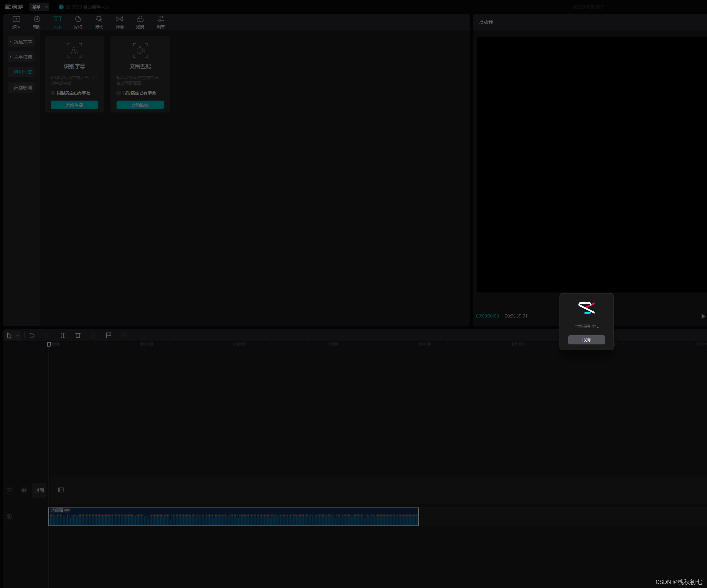
Task: Expand the 新建文本 section
Action: pyautogui.click(x=21, y=42)
